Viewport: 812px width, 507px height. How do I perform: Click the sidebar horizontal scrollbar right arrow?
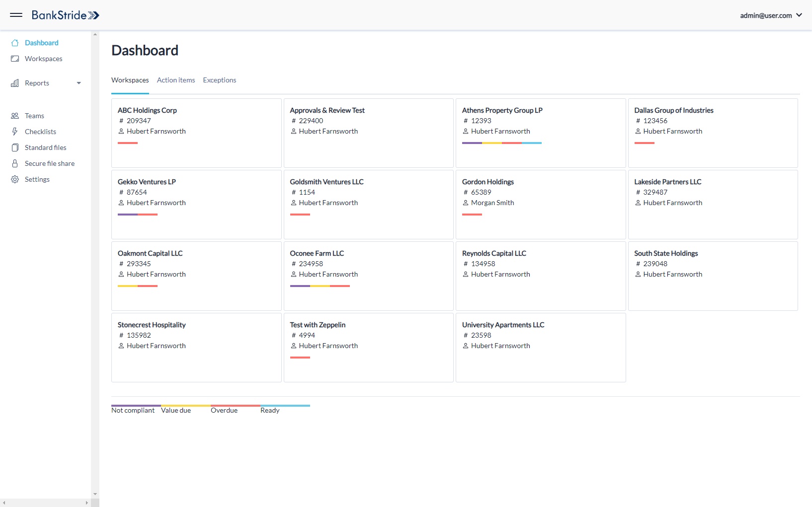click(x=87, y=503)
